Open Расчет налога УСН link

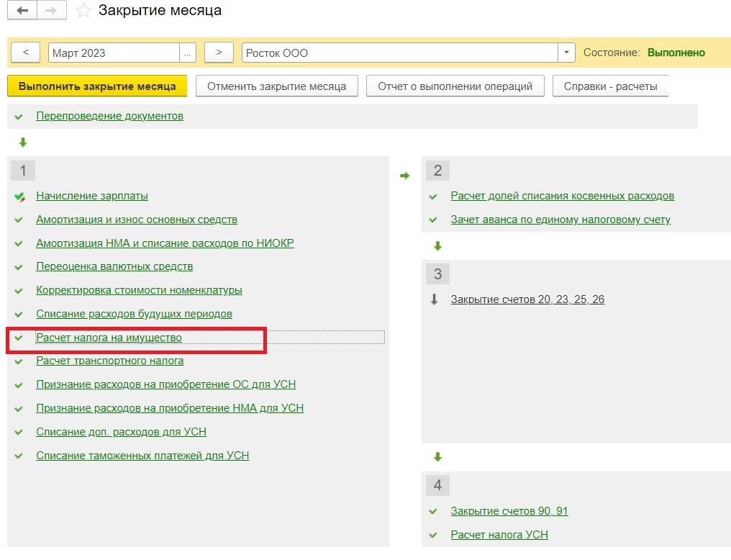pos(499,536)
